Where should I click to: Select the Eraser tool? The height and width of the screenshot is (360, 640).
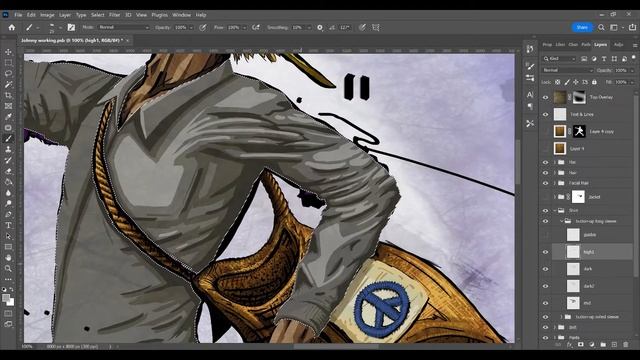point(8,171)
